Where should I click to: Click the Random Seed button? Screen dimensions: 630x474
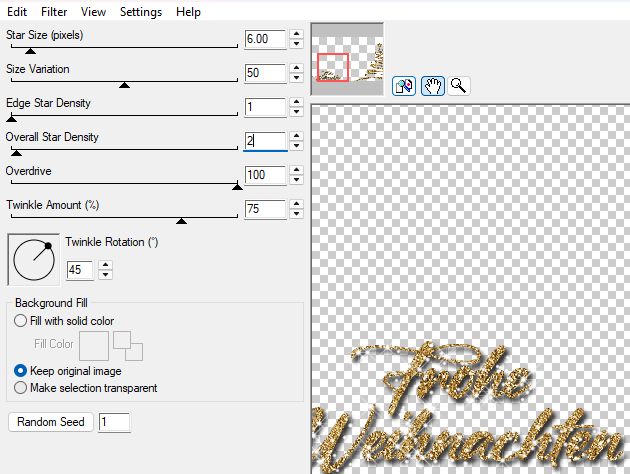click(x=51, y=422)
